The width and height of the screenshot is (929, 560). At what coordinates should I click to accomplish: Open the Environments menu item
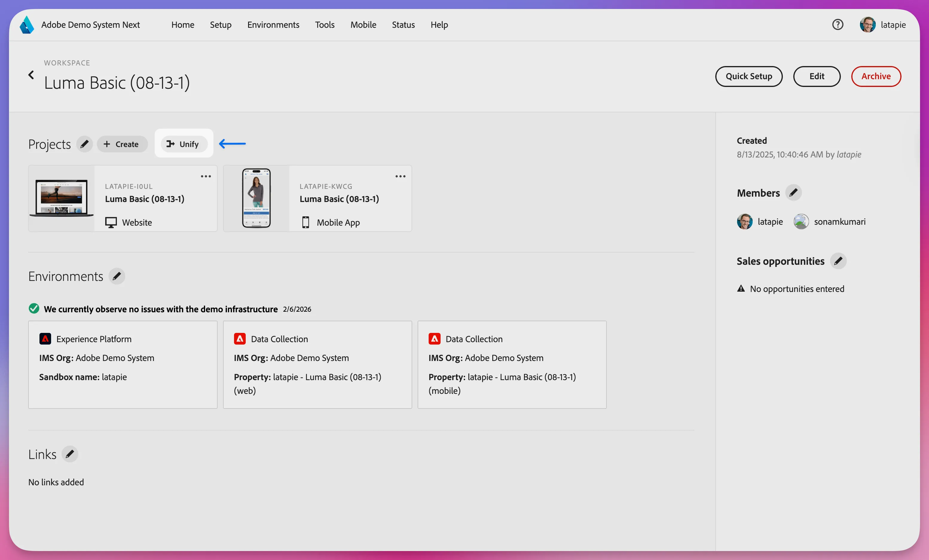(x=273, y=25)
